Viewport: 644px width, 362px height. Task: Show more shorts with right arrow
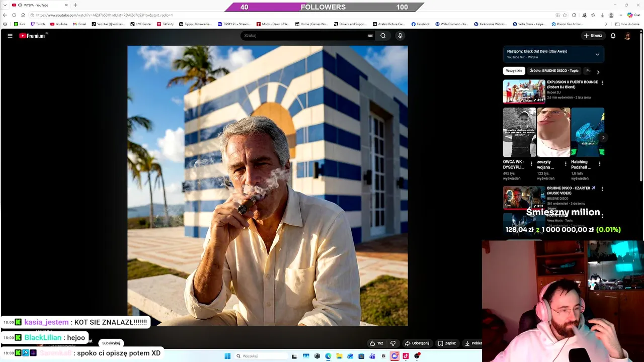tap(603, 137)
